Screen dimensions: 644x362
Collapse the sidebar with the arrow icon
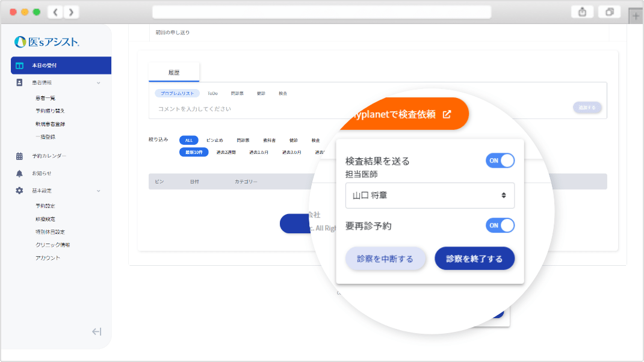[96, 331]
